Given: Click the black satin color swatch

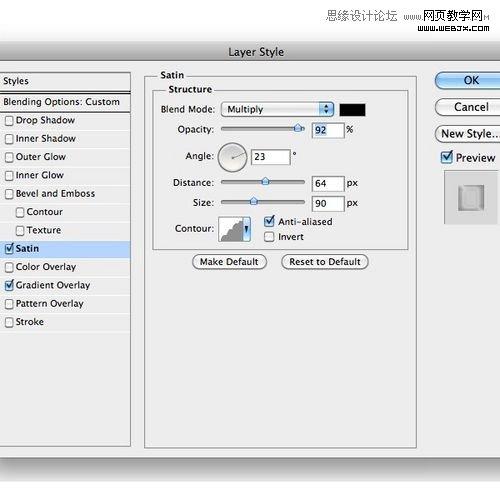Looking at the screenshot, I should [352, 110].
